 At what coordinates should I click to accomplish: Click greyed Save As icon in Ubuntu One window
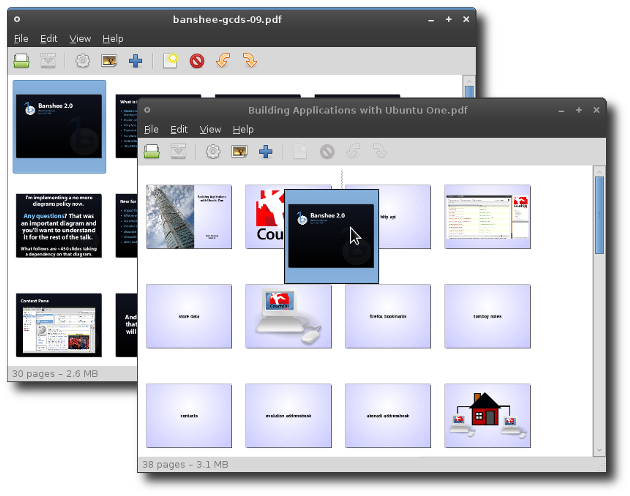point(178,152)
